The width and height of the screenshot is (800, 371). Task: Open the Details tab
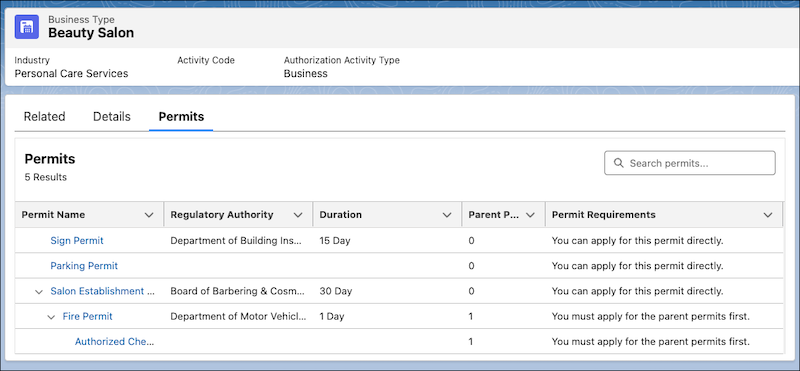pos(112,116)
